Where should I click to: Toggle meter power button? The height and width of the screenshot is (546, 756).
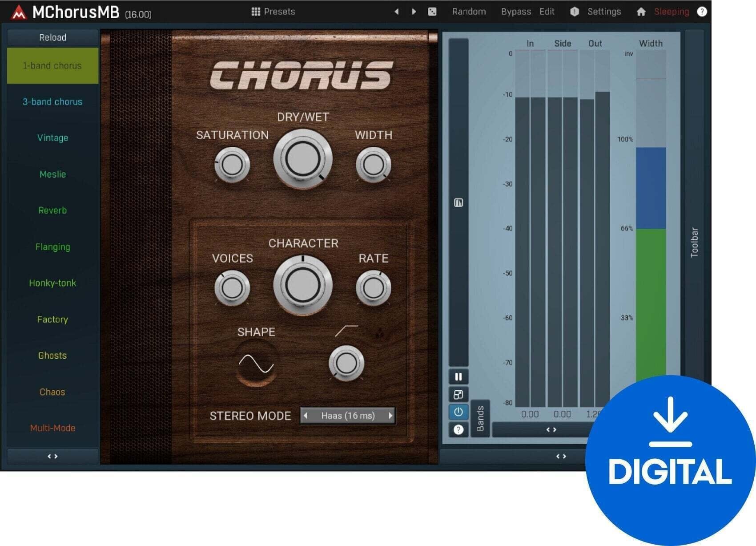click(458, 412)
